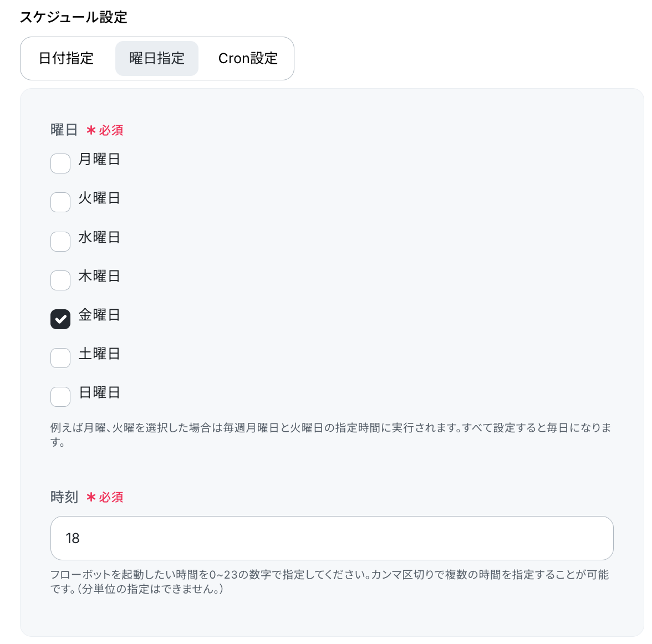
Task: Click the 木曜日 text label
Action: (99, 276)
